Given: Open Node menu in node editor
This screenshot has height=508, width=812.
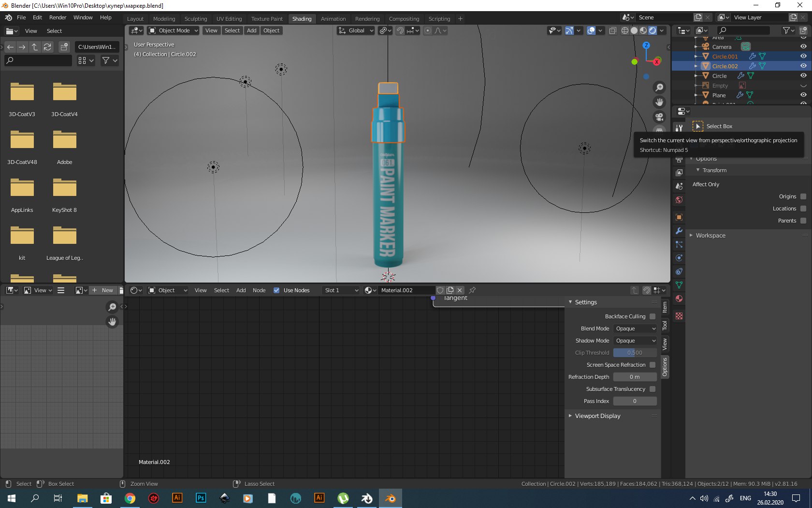Looking at the screenshot, I should click(x=259, y=290).
